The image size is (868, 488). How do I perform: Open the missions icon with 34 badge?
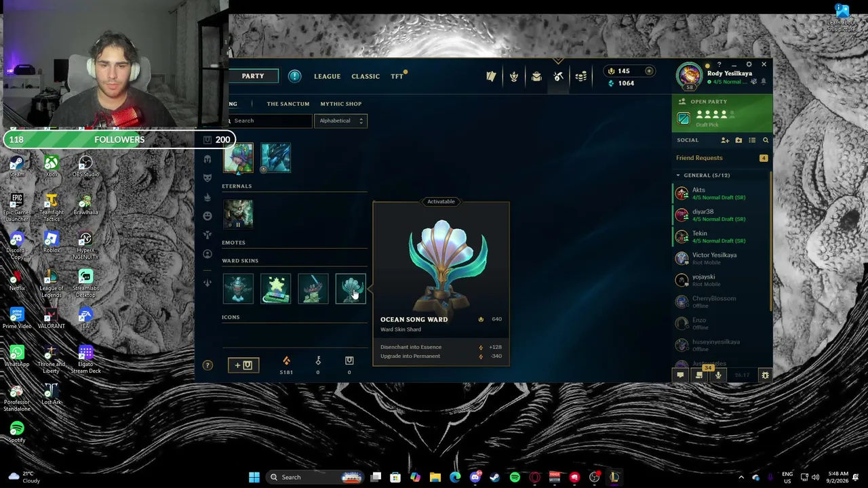pos(699,374)
